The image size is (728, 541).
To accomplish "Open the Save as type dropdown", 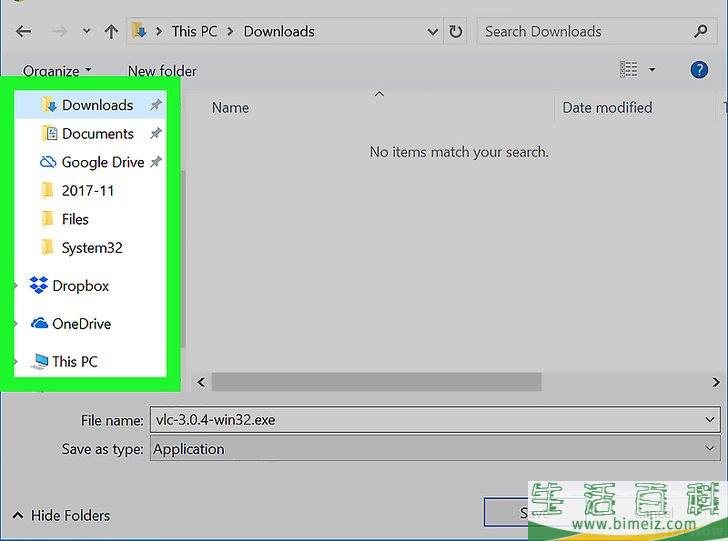I will [710, 449].
